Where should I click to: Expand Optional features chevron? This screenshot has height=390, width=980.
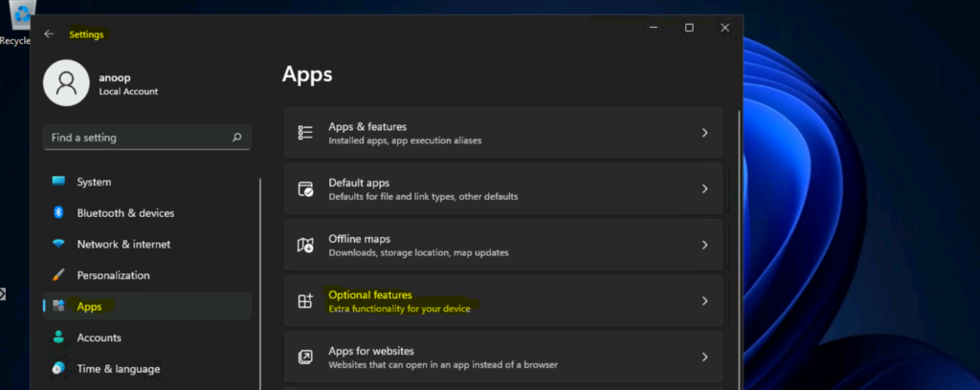click(x=704, y=301)
